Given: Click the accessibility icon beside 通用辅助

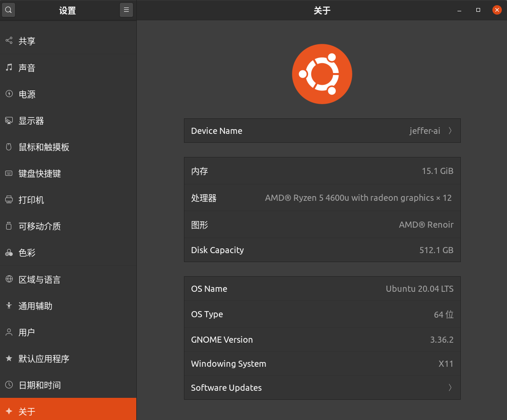Looking at the screenshot, I should (x=9, y=305).
